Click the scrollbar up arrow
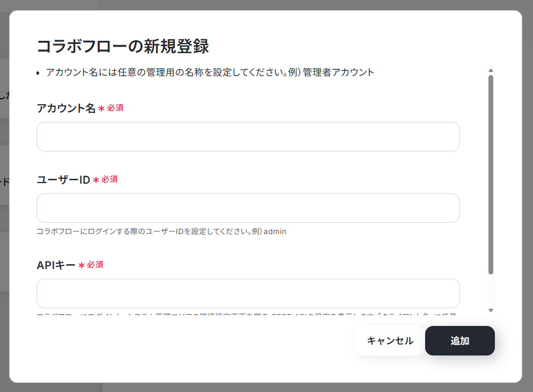 click(x=491, y=70)
